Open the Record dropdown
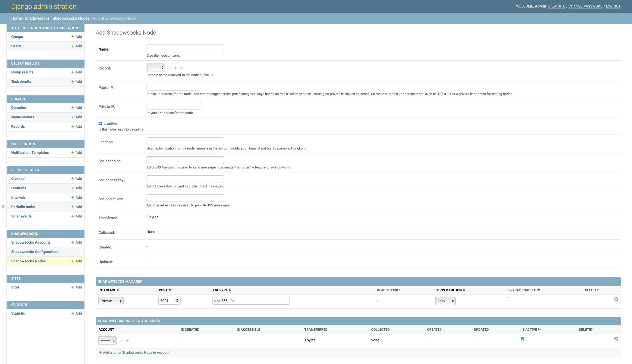This screenshot has width=632, height=364. [x=156, y=68]
